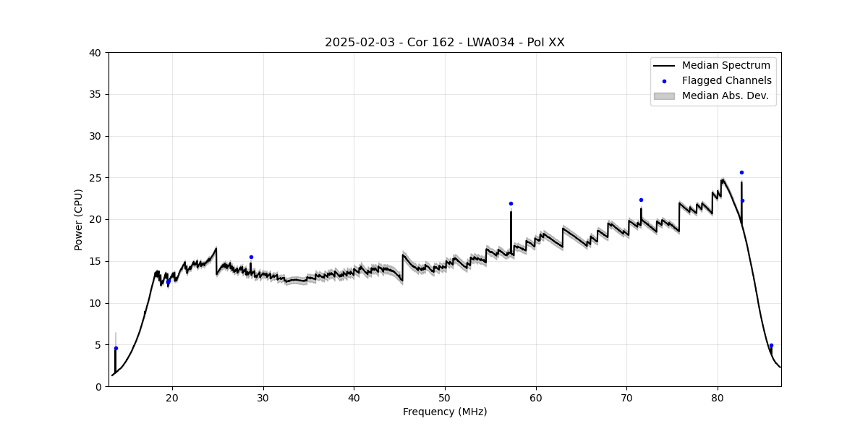The height and width of the screenshot is (434, 868).
Task: Click the 80 tick label on x-axis
Action: 717,397
